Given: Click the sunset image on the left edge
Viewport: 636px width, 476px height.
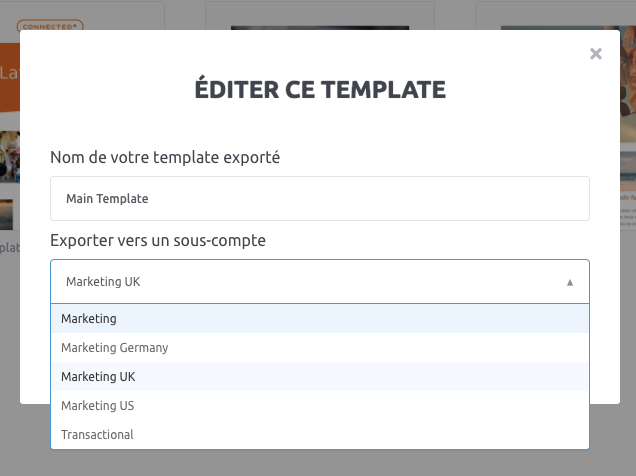Looking at the screenshot, I should (x=6, y=214).
